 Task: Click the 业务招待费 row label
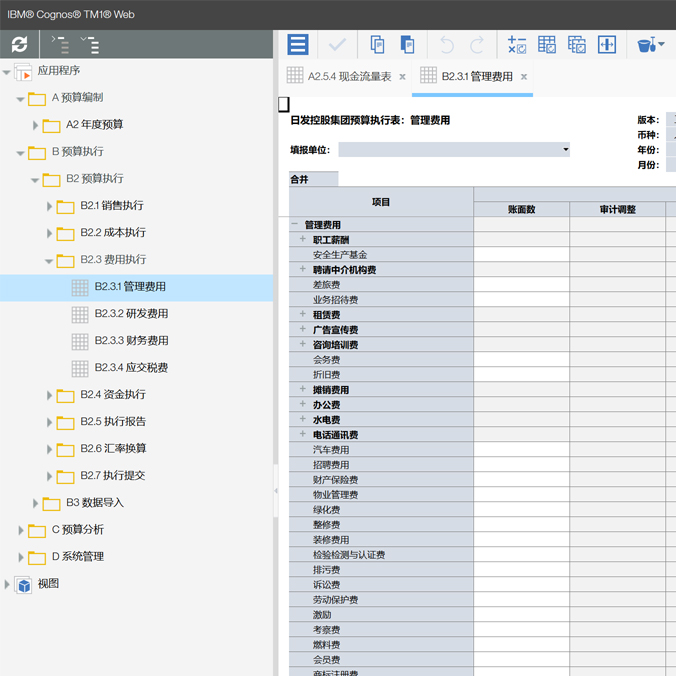(x=335, y=300)
